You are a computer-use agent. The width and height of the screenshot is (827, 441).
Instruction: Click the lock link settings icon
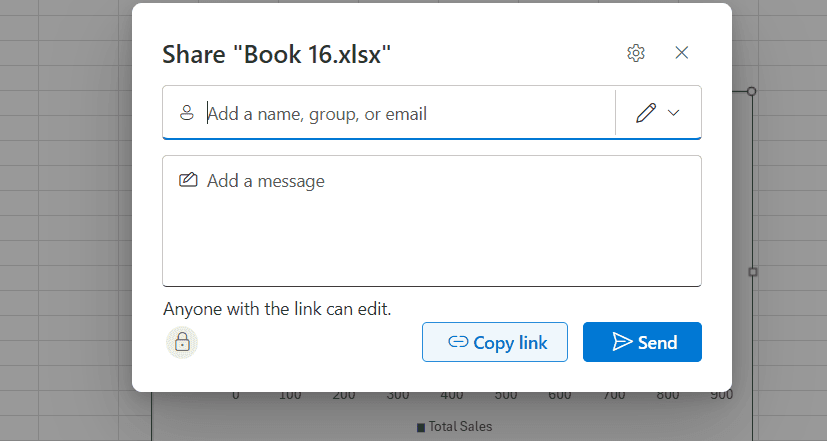182,342
